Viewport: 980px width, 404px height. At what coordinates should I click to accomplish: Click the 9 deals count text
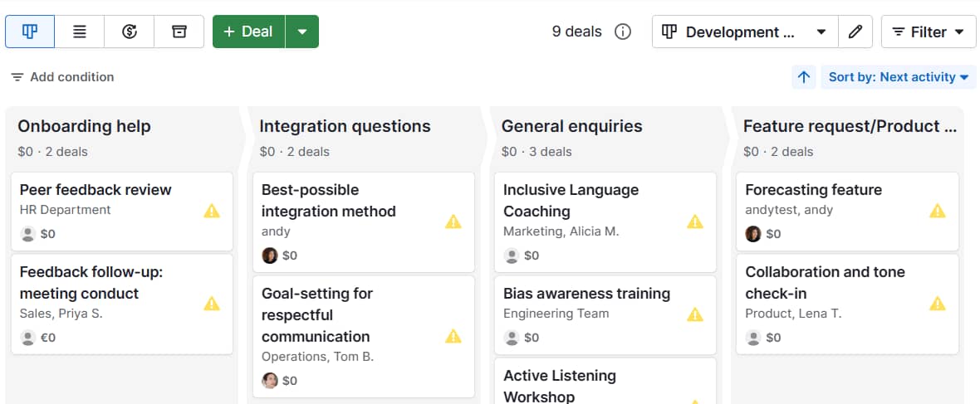click(576, 32)
